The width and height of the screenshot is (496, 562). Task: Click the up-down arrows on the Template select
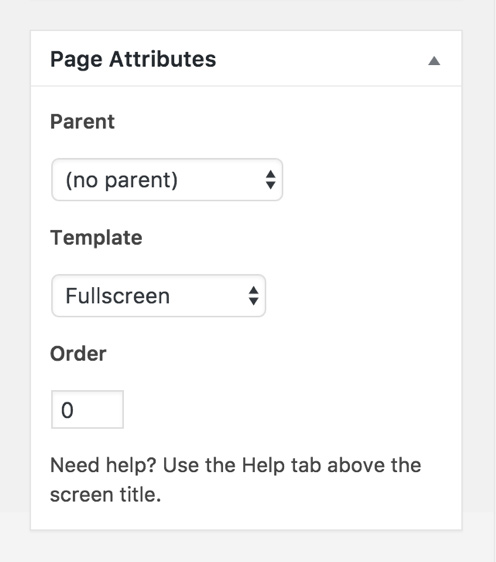pyautogui.click(x=254, y=296)
